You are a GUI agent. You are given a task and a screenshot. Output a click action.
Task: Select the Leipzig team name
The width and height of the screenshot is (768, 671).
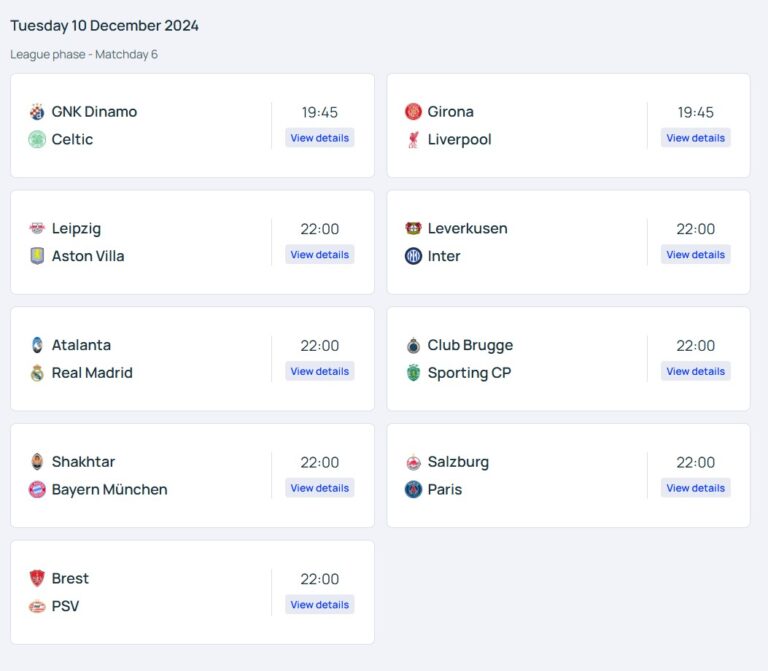76,228
